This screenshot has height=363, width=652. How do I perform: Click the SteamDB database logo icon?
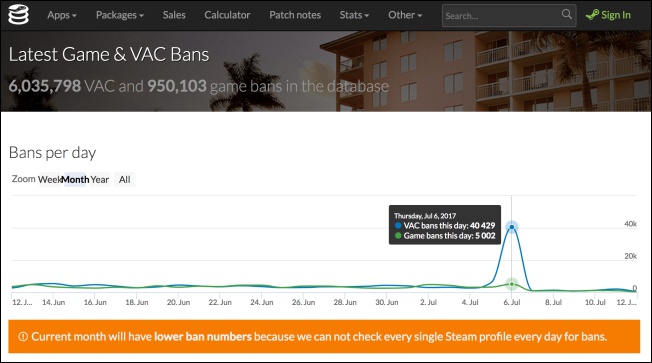click(x=19, y=15)
